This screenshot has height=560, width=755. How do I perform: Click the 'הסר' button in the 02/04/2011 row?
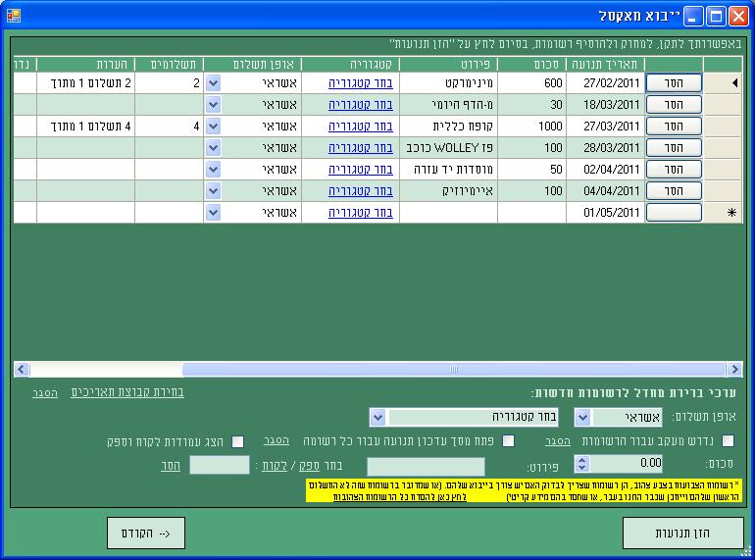coord(674,169)
